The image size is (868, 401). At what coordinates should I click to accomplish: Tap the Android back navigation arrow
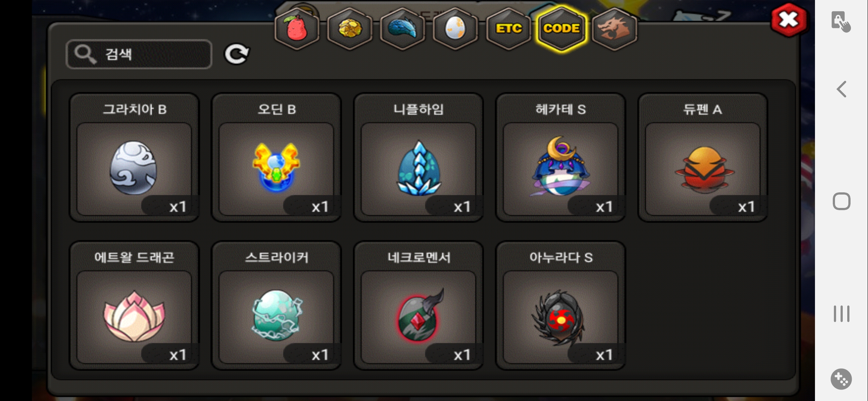pos(841,89)
